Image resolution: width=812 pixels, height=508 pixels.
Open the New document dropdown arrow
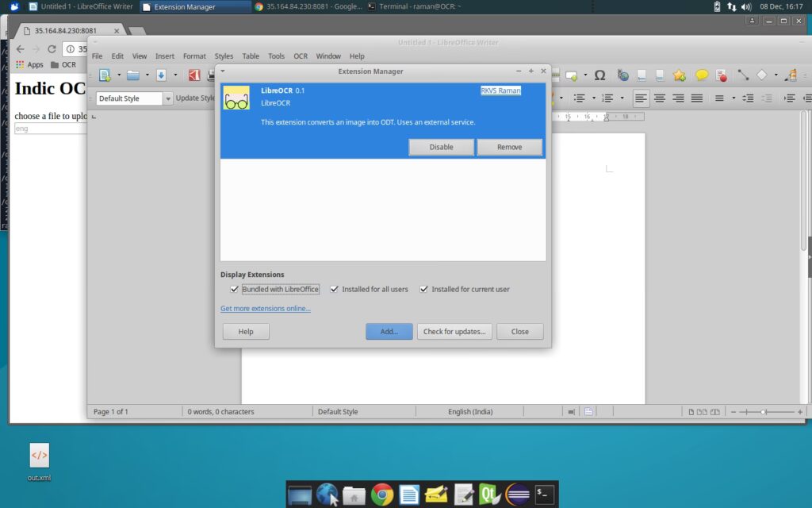[x=119, y=75]
